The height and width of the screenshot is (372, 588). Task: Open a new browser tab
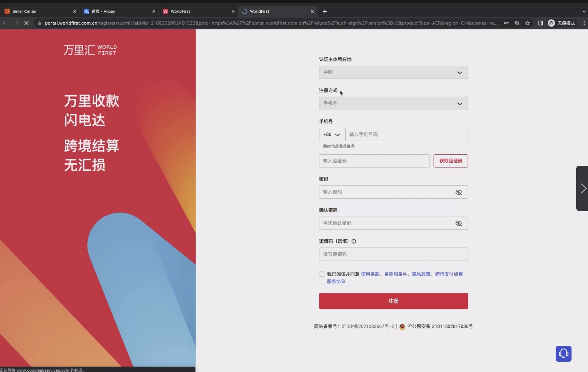coord(325,11)
